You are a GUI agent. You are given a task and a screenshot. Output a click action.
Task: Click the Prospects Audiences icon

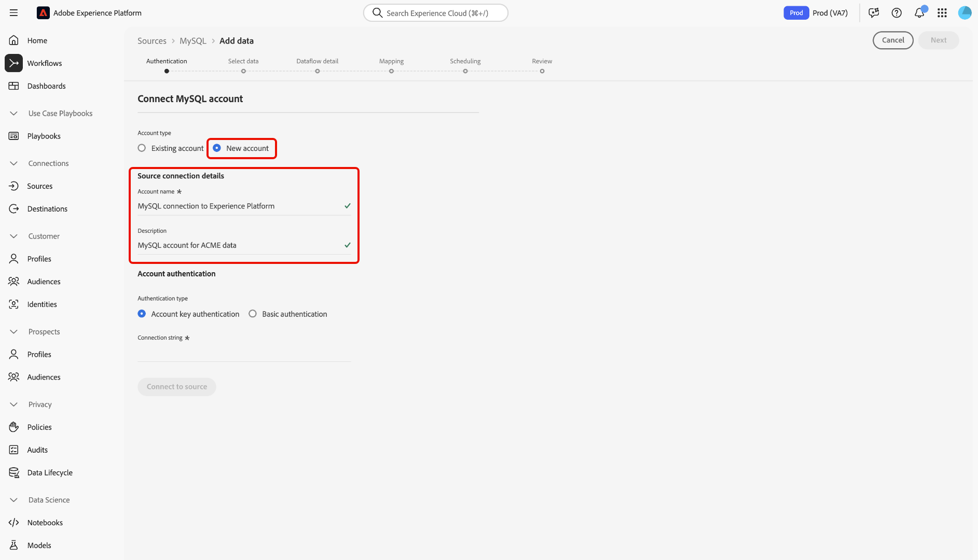coord(14,377)
